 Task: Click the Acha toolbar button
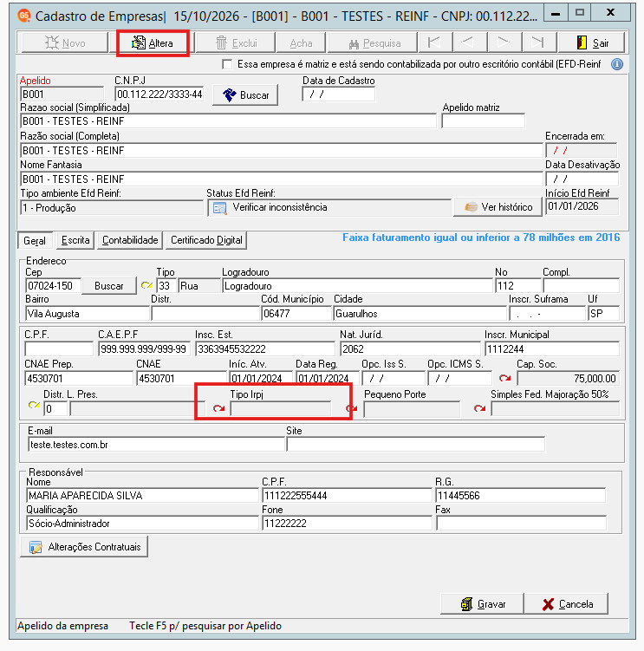pos(301,43)
